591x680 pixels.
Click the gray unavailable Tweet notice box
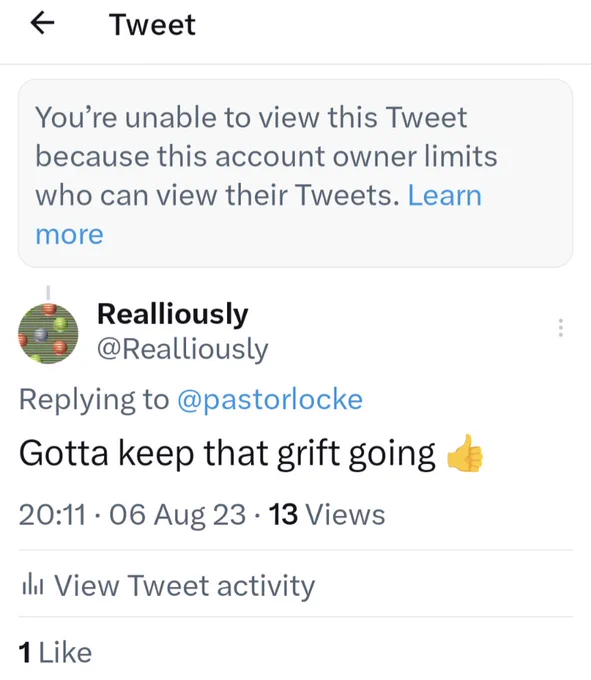tap(295, 173)
